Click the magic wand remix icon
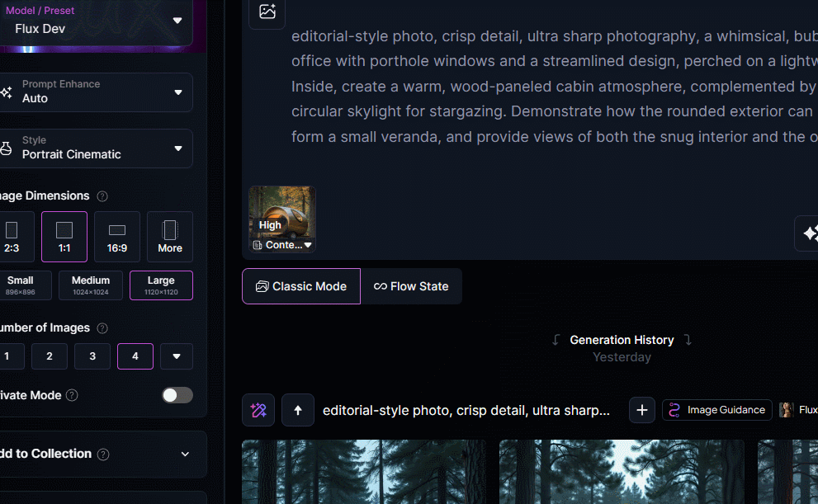818x504 pixels. coord(258,410)
